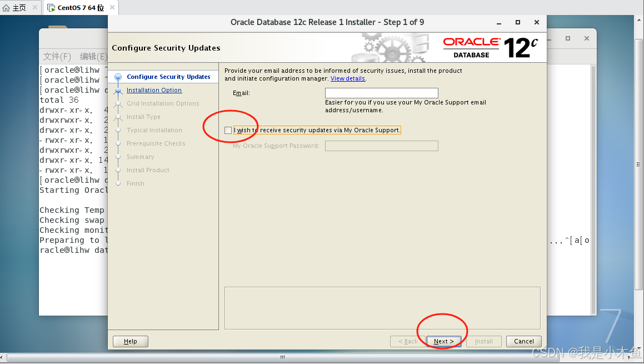The width and height of the screenshot is (644, 364).
Task: Click the left scroll arrow of horizontal scrollbar
Action: (3, 357)
